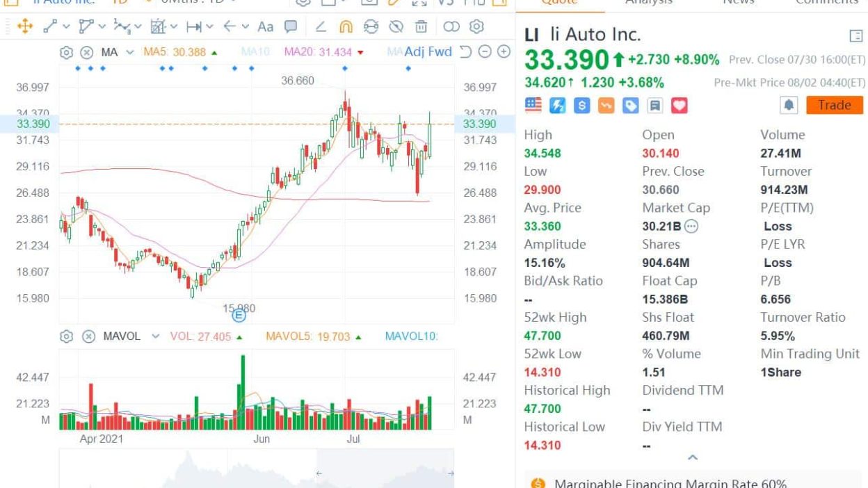
Task: Open the MAVOL indicator type dropdown
Action: (155, 336)
